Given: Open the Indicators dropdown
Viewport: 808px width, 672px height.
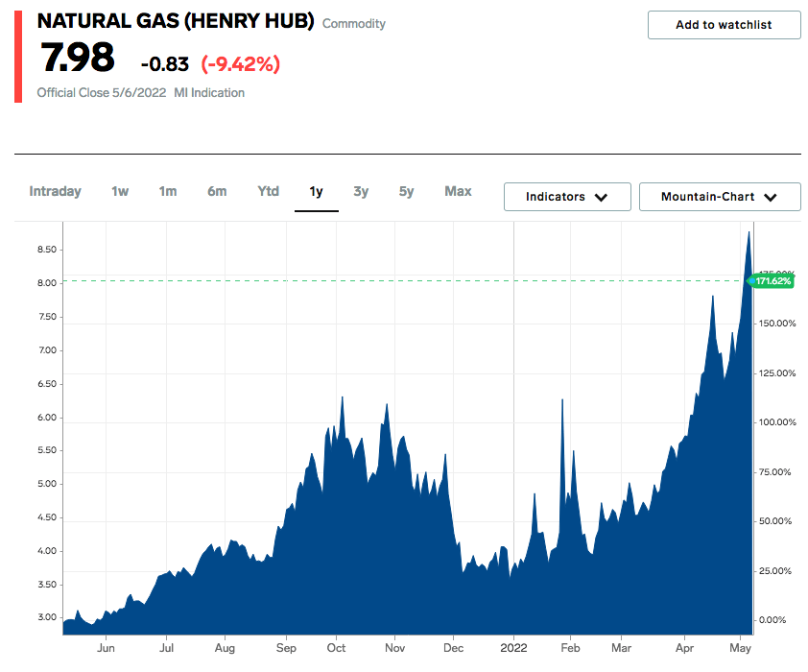Looking at the screenshot, I should coord(566,196).
